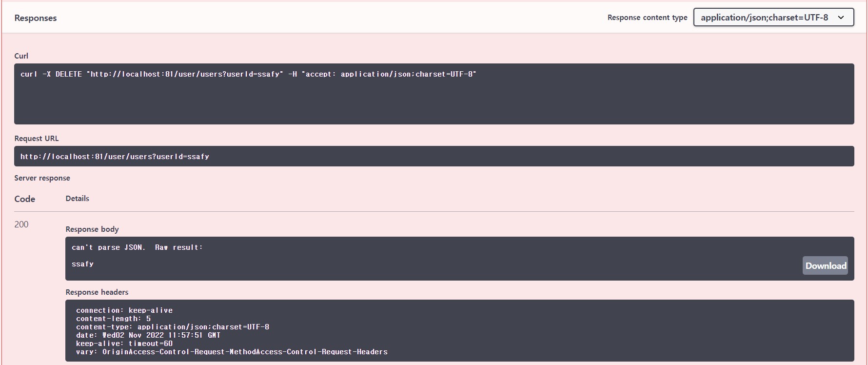The width and height of the screenshot is (868, 365).
Task: Click the Download button in response body
Action: tap(825, 265)
